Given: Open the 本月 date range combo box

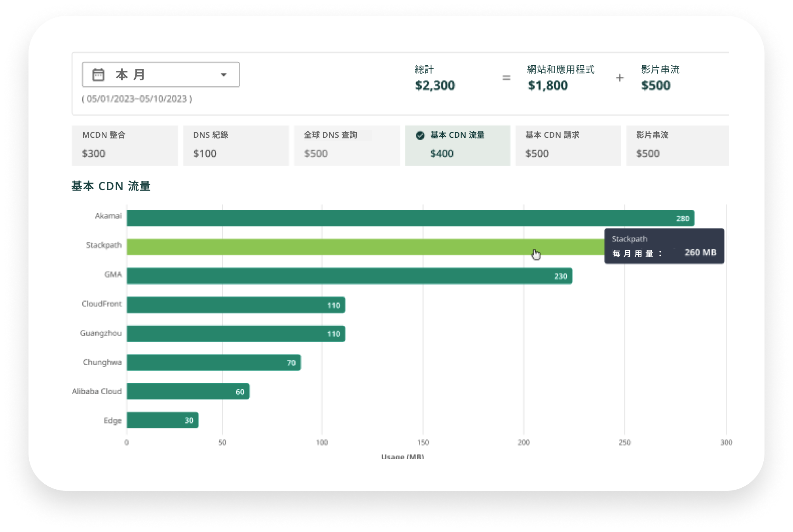Looking at the screenshot, I should click(x=161, y=74).
